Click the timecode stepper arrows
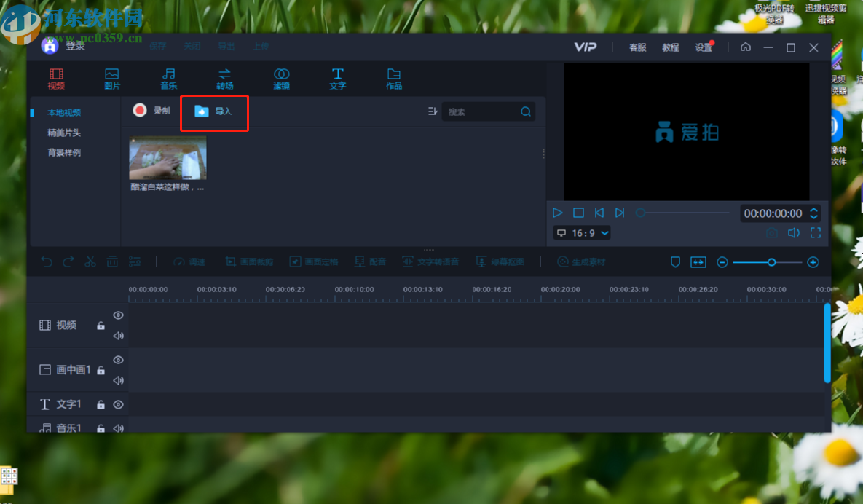 pos(813,213)
